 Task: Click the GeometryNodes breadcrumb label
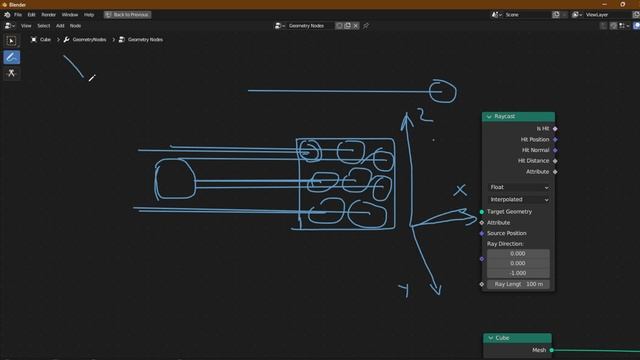(89, 40)
